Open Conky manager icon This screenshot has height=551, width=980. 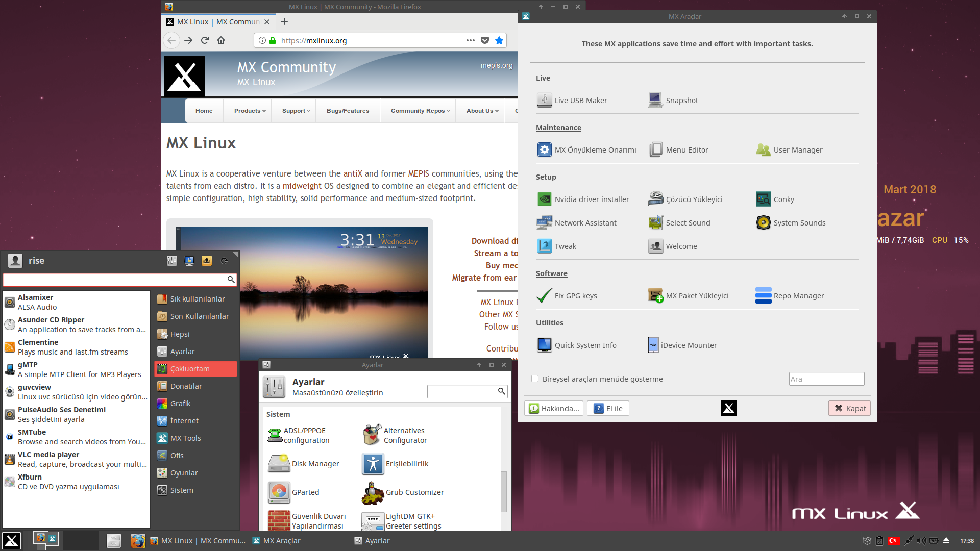point(763,199)
